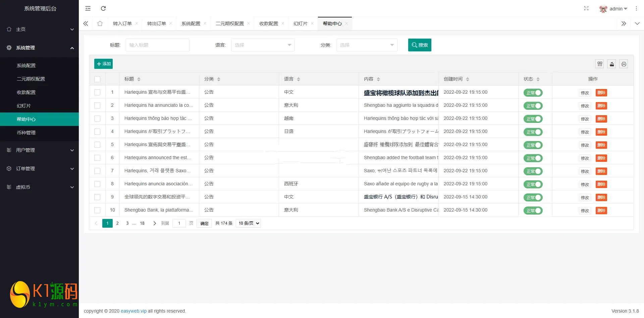This screenshot has width=644, height=318.
Task: Click the refresh icon in top bar
Action: coord(103,8)
